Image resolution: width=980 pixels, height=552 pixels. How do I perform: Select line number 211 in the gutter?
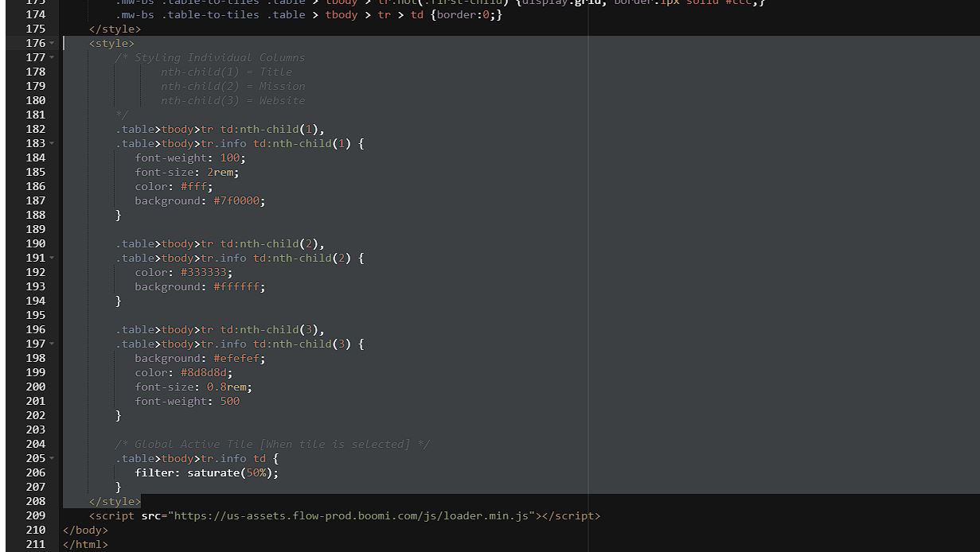[x=35, y=544]
